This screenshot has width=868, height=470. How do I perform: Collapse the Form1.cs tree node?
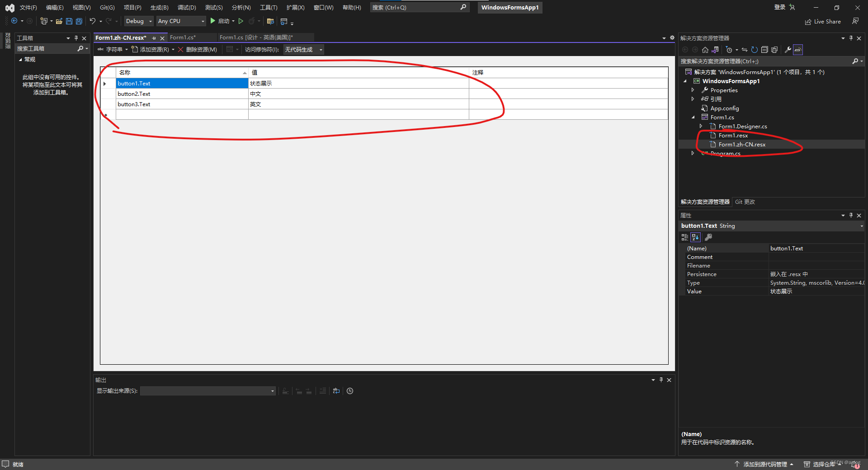(x=693, y=117)
